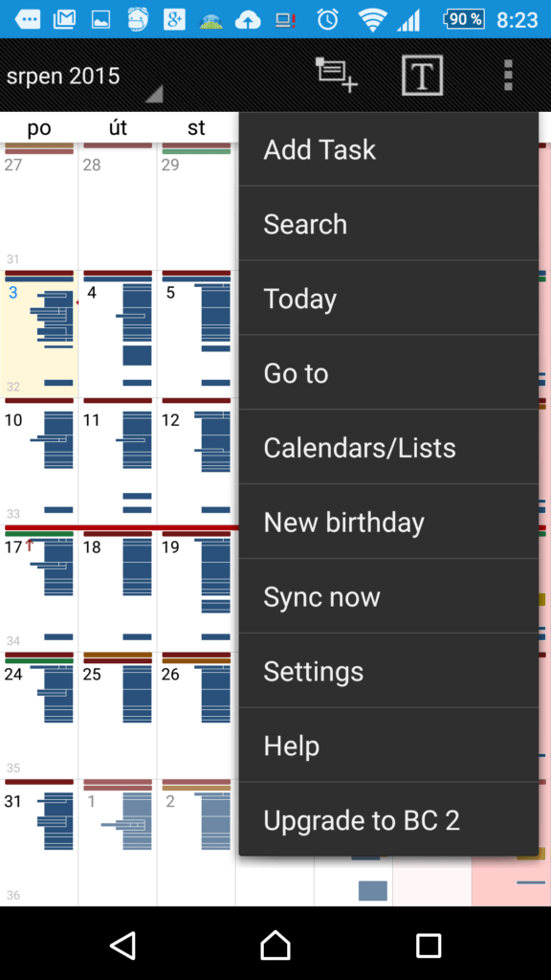Screen dimensions: 551x980
Task: Open the Go to option
Action: 388,373
